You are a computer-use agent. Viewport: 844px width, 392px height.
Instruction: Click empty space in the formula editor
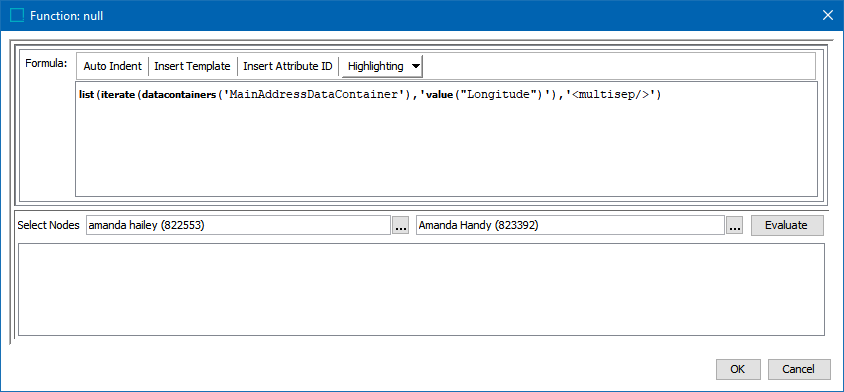[446, 151]
